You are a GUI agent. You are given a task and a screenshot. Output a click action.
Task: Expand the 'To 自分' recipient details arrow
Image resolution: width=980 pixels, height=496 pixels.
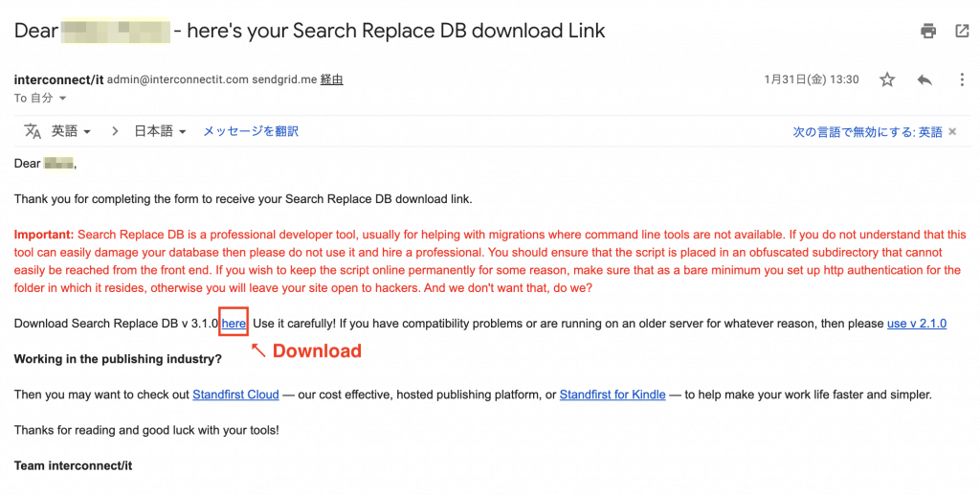point(62,99)
